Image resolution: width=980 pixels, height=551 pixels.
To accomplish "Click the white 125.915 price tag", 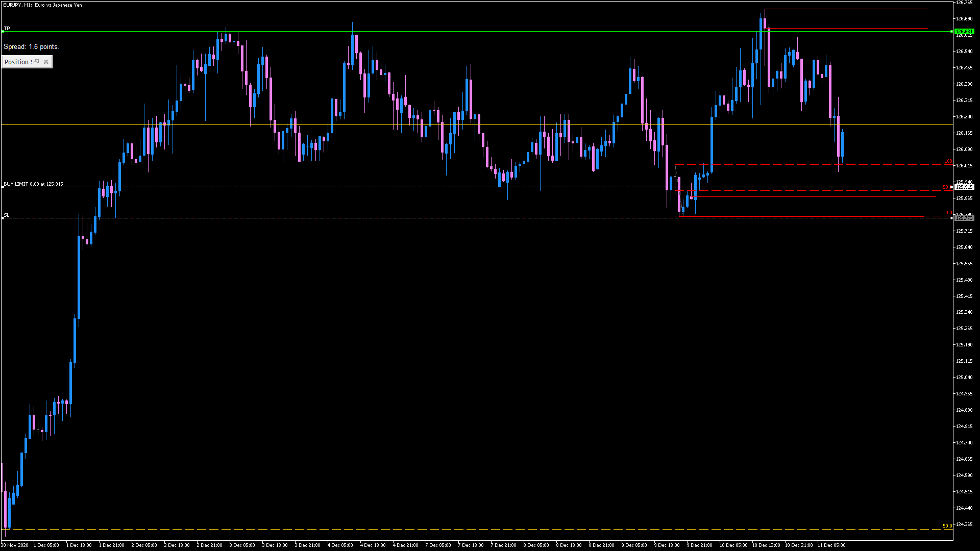I will pyautogui.click(x=964, y=187).
